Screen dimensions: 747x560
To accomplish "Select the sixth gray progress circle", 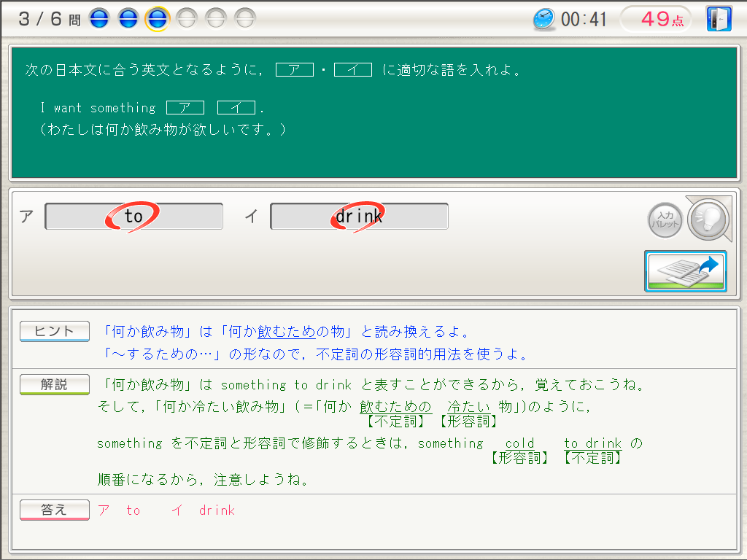I will pyautogui.click(x=245, y=19).
